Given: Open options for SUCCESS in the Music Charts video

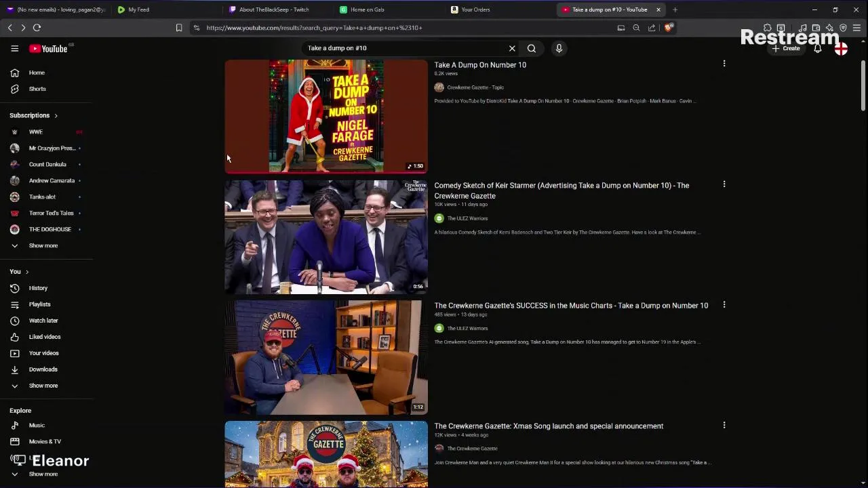Looking at the screenshot, I should coord(724,305).
